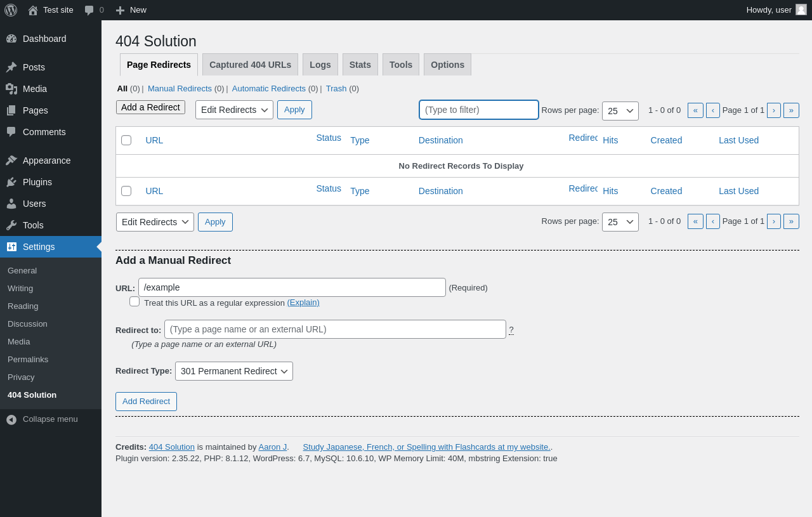Open the user avatar in top bar
This screenshot has height=517, width=812.
coord(801,10)
